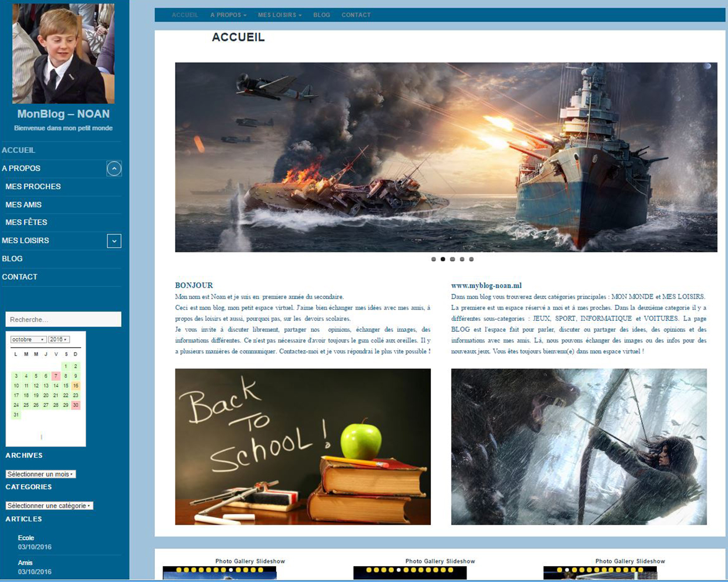Select the third slideshow pagination dot
The height and width of the screenshot is (582, 728).
click(453, 259)
